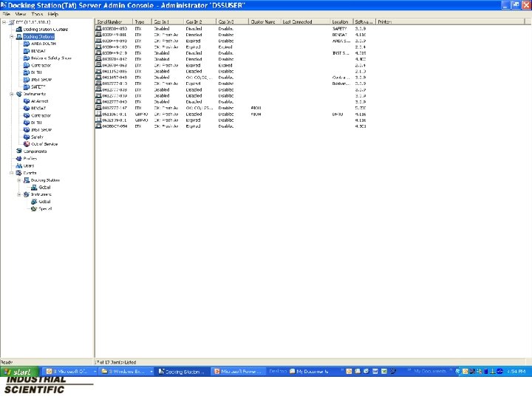Click the 'INST S...' location cell
The width and height of the screenshot is (532, 399).
coord(341,53)
